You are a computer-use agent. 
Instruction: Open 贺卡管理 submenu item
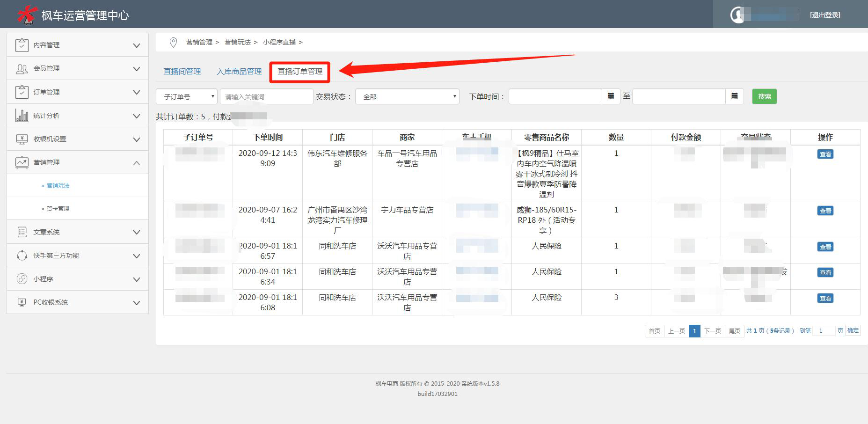(x=58, y=209)
